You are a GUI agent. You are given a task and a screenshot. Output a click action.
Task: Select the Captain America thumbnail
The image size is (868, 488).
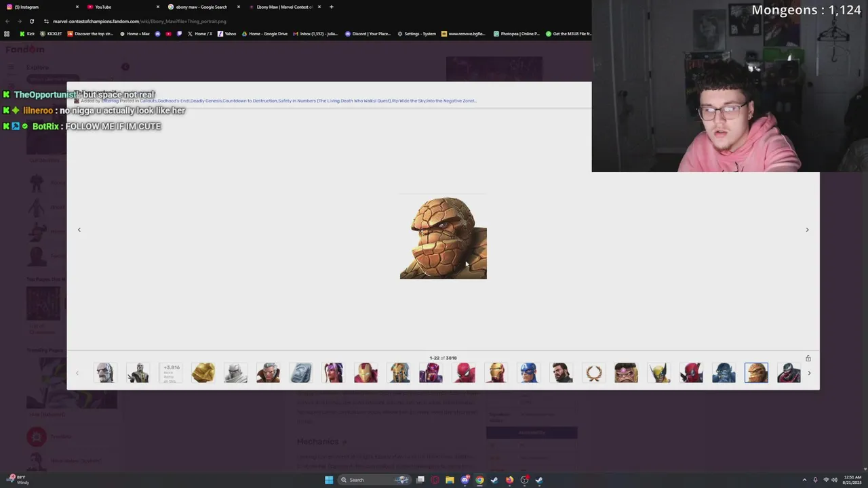click(529, 373)
